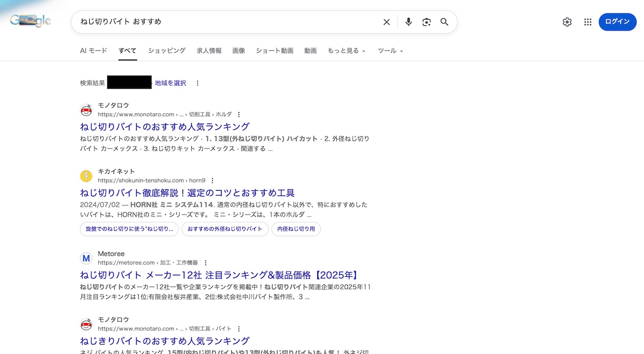Image resolution: width=644 pixels, height=354 pixels.
Task: Open Google apps grid icon
Action: (x=588, y=22)
